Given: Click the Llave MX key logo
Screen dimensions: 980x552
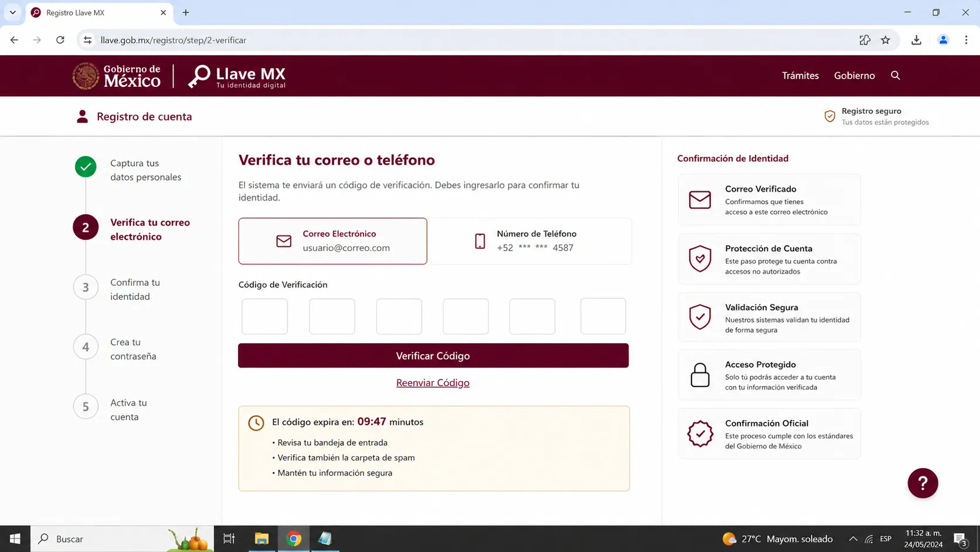Looking at the screenshot, I should click(236, 76).
